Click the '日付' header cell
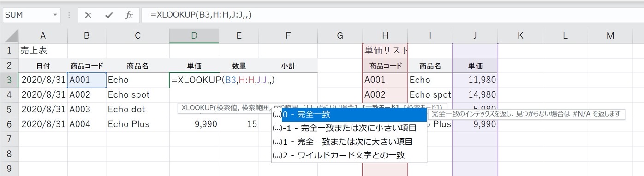 [42, 66]
